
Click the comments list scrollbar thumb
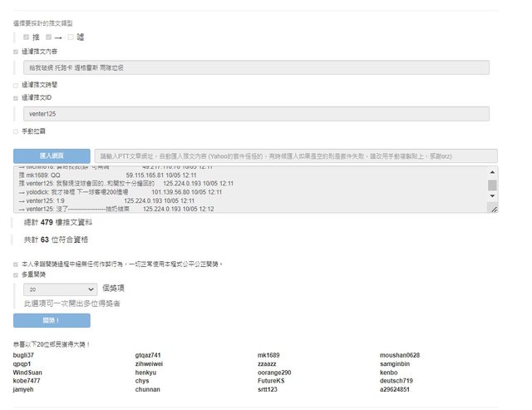coord(492,185)
